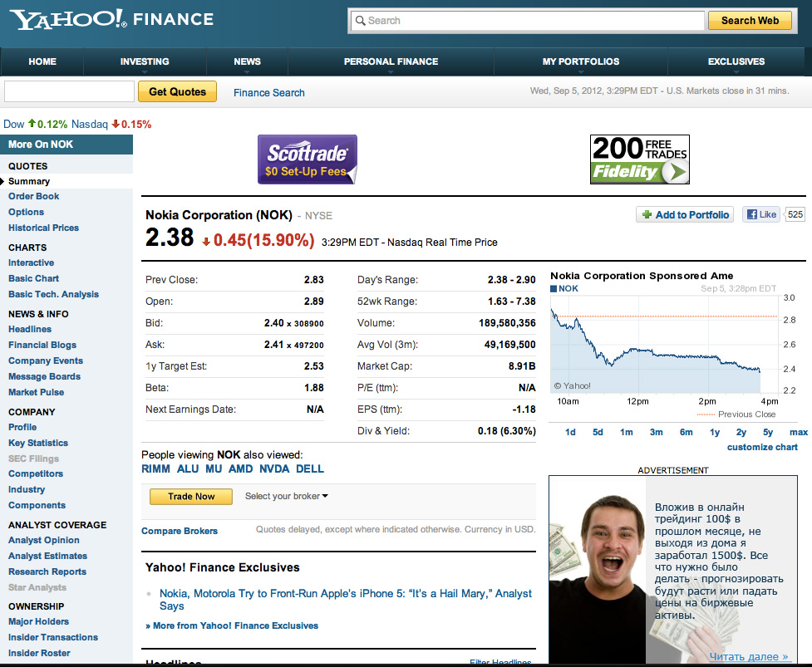Screen dimensions: 812x667
Task: Open the Order Book page
Action: point(34,196)
